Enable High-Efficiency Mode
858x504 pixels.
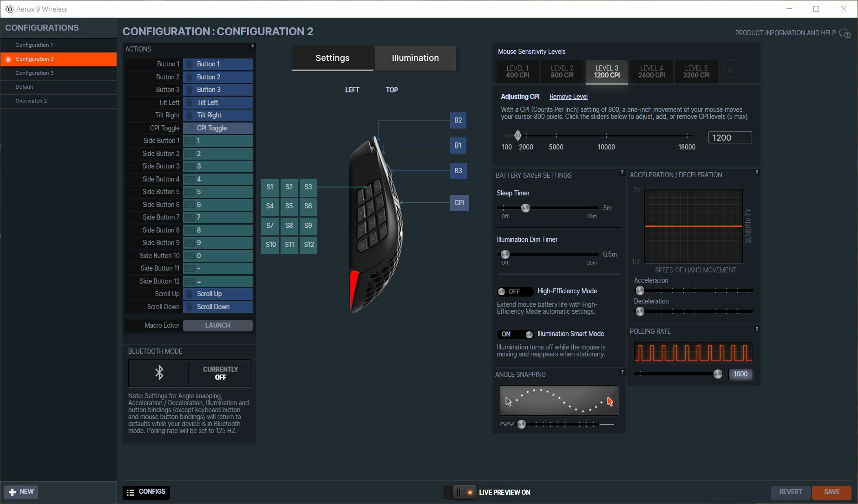coord(515,291)
